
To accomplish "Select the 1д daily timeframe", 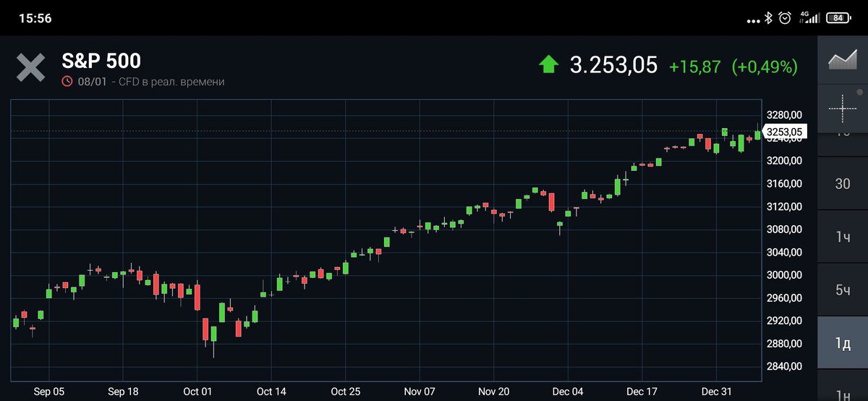I will coord(843,343).
